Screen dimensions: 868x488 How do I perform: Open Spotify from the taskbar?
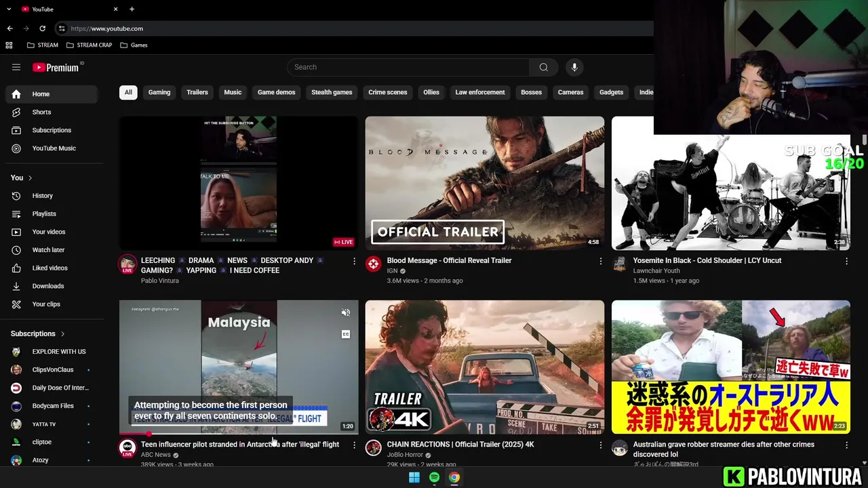[434, 478]
